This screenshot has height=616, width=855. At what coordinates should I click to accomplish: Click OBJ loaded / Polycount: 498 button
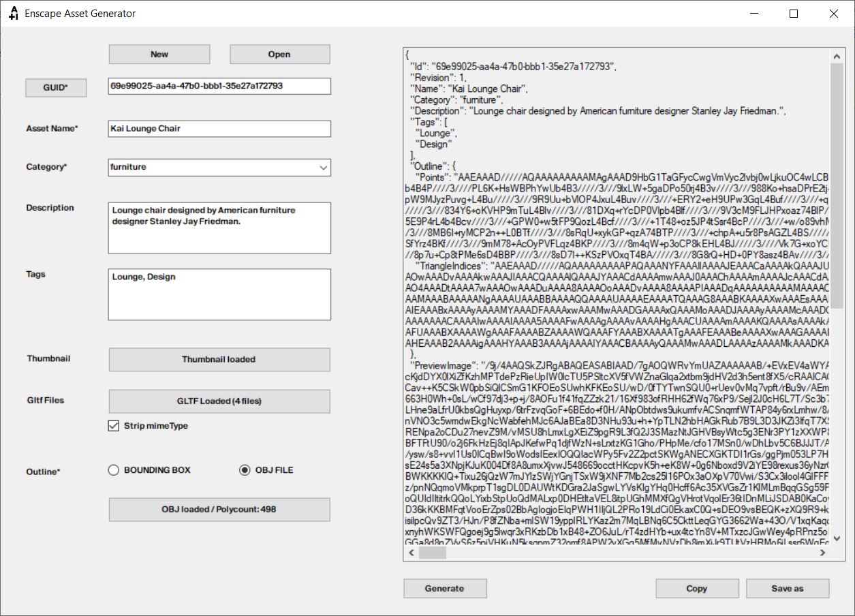pyautogui.click(x=219, y=510)
